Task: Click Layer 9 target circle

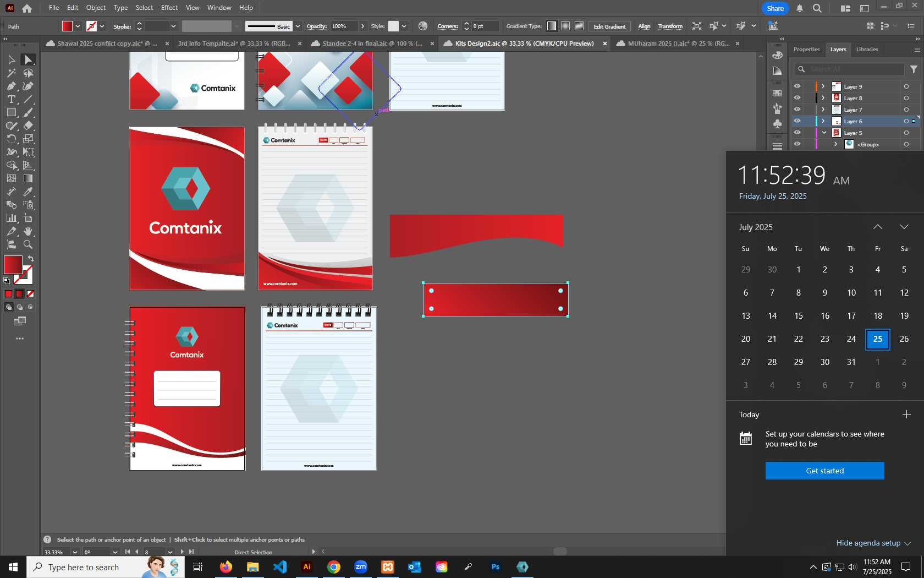Action: (x=906, y=86)
